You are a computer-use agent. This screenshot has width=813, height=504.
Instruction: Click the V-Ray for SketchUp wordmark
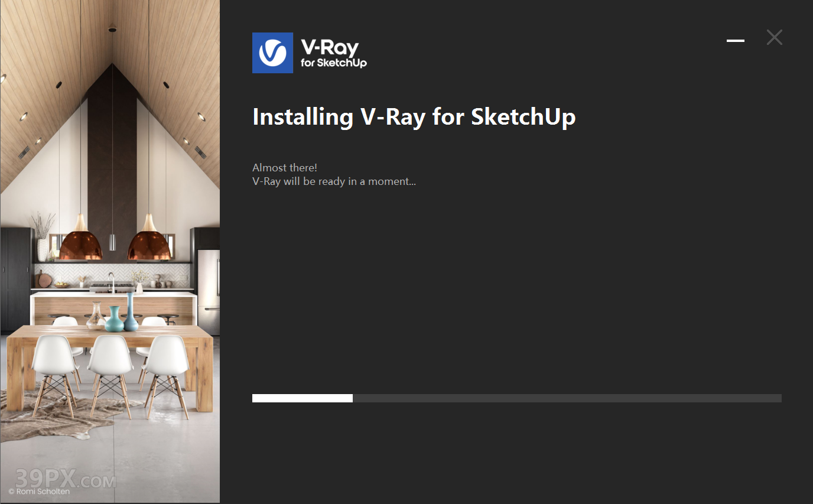point(334,53)
